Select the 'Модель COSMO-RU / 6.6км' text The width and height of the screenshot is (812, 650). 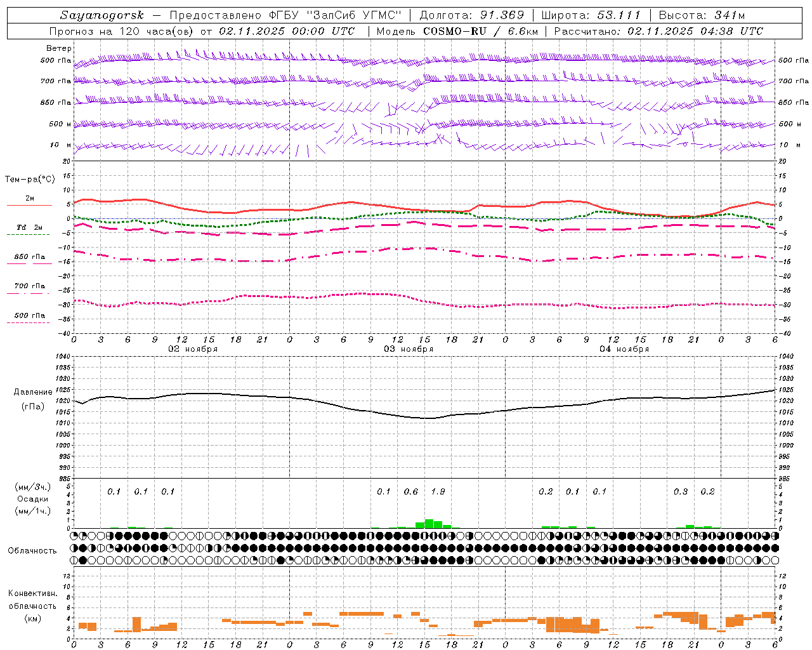[x=457, y=31]
